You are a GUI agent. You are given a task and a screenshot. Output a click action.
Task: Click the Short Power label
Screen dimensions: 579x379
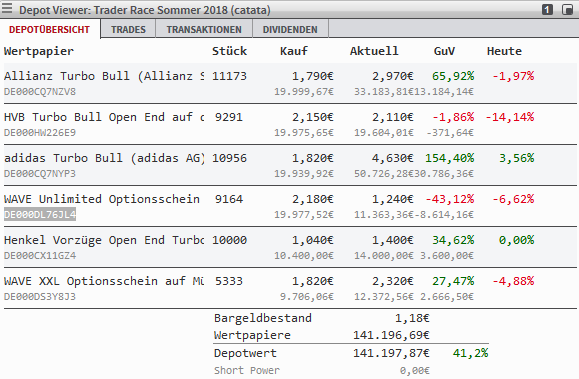[247, 370]
